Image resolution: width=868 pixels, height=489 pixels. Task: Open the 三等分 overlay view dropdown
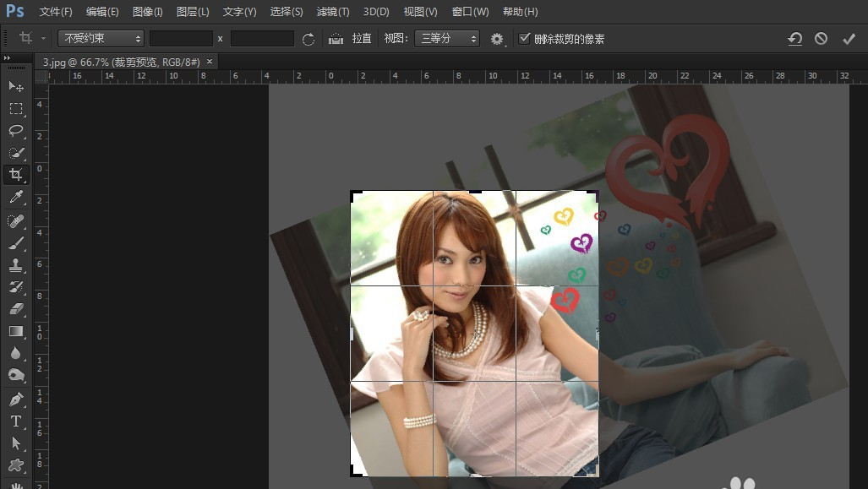coord(447,38)
